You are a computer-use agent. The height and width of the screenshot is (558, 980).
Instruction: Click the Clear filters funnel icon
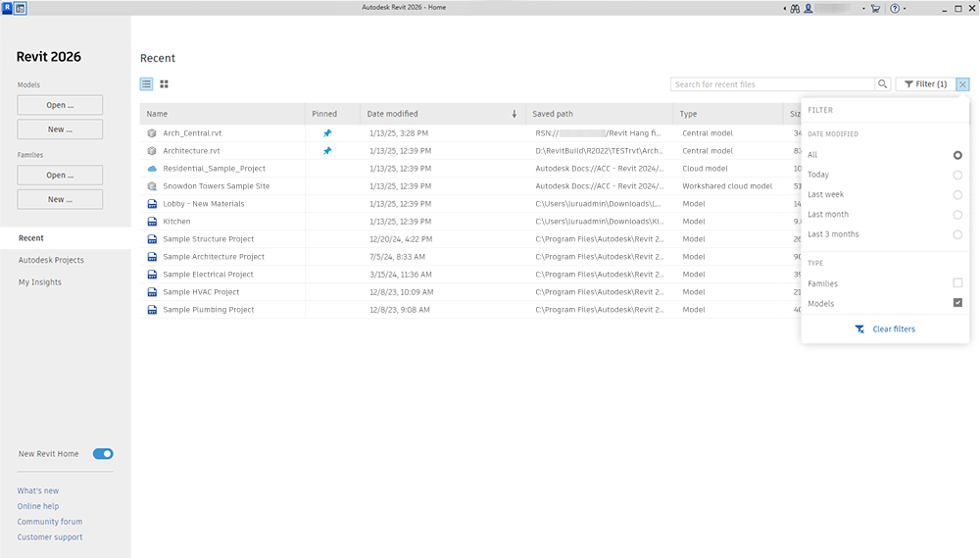(860, 330)
